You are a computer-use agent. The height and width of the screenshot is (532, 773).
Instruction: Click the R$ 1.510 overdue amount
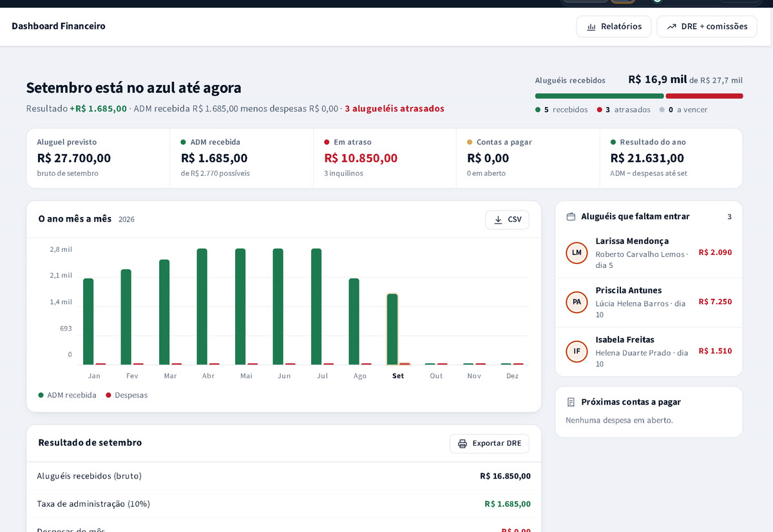pyautogui.click(x=715, y=351)
